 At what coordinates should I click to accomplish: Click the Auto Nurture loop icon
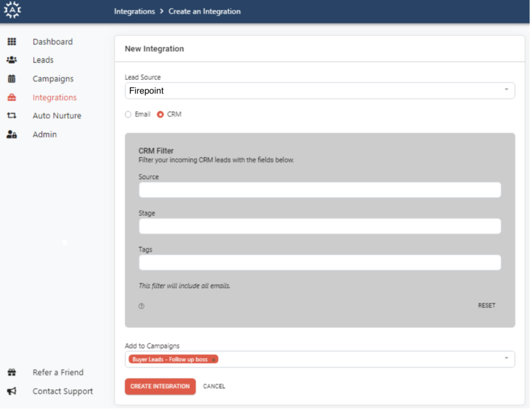click(12, 116)
